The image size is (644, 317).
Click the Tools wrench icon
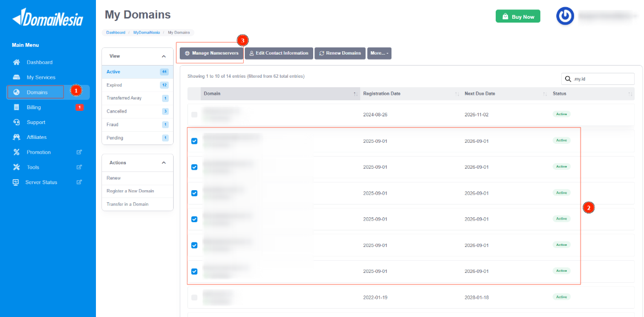(x=17, y=167)
